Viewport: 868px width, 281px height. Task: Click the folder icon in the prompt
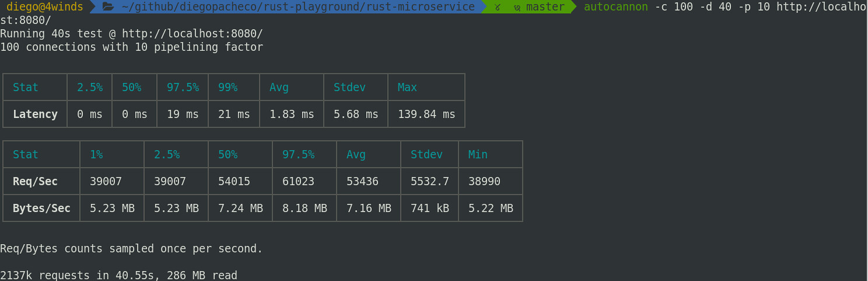(107, 7)
